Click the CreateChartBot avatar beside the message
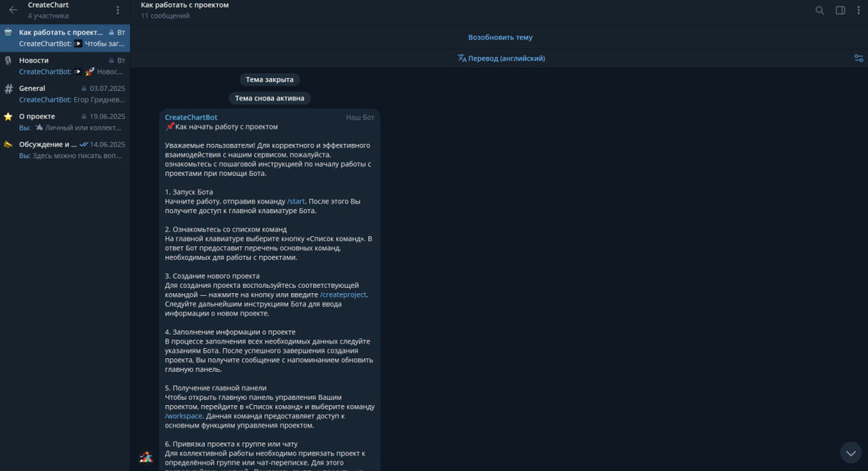The image size is (868, 471). [147, 457]
